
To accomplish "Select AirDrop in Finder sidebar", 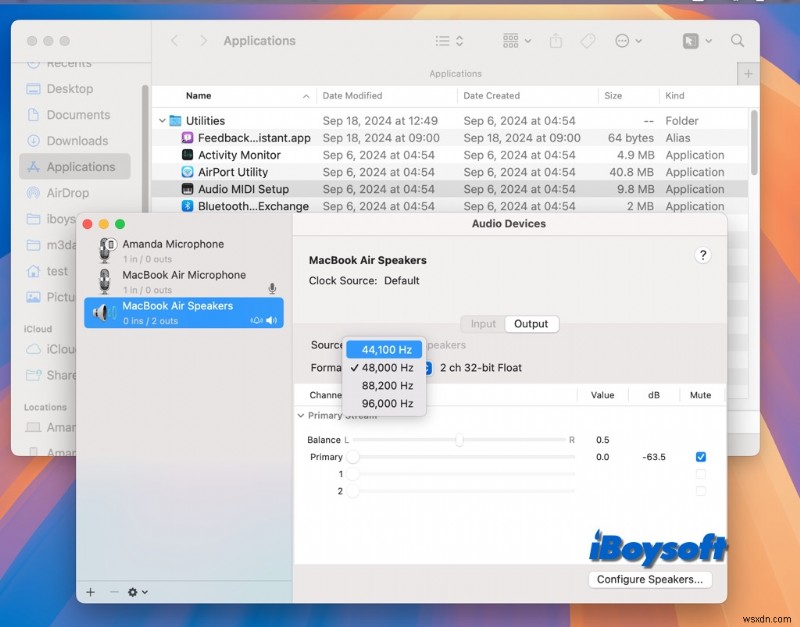I will 74,193.
